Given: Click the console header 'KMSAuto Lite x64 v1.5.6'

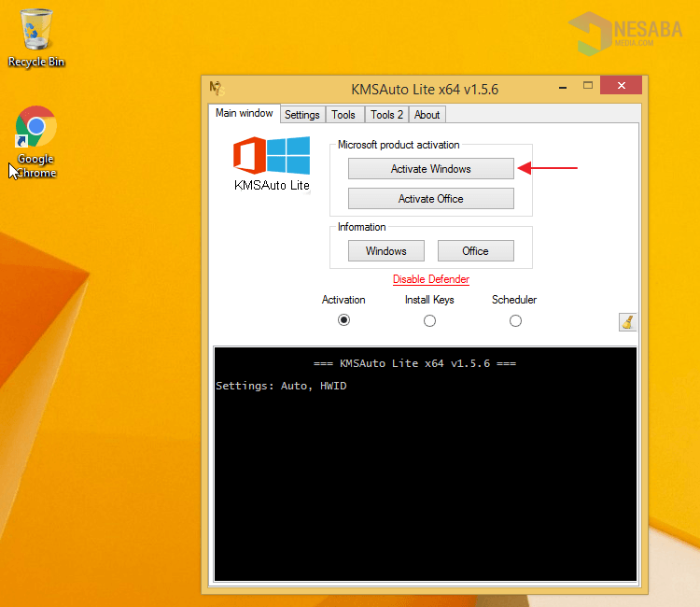Looking at the screenshot, I should pos(414,363).
